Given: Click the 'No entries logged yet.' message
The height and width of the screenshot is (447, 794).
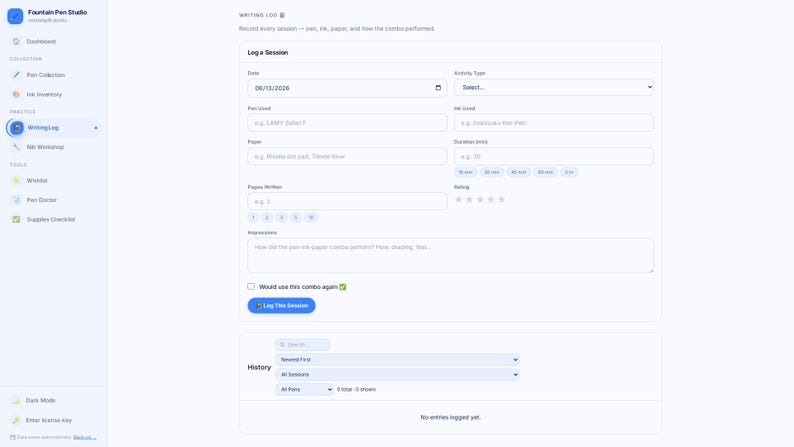Looking at the screenshot, I should (451, 417).
